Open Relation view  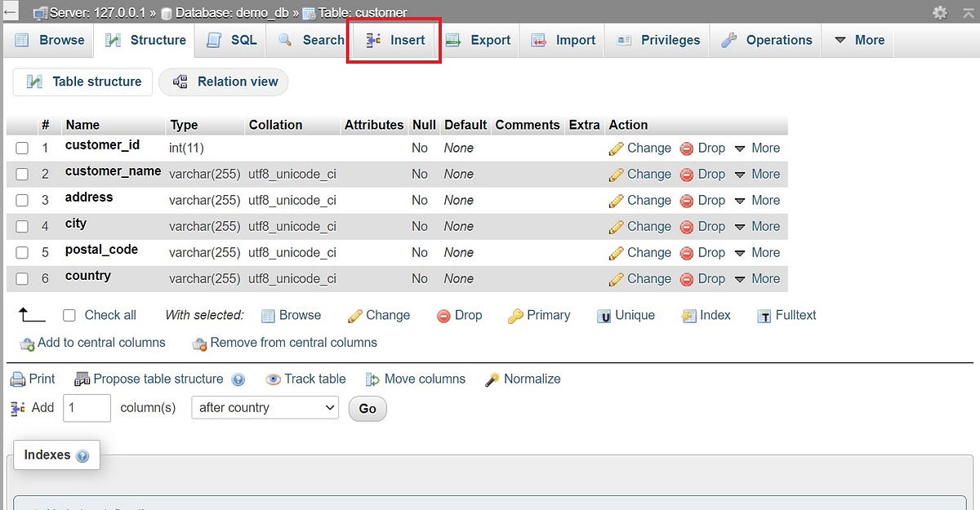click(224, 82)
